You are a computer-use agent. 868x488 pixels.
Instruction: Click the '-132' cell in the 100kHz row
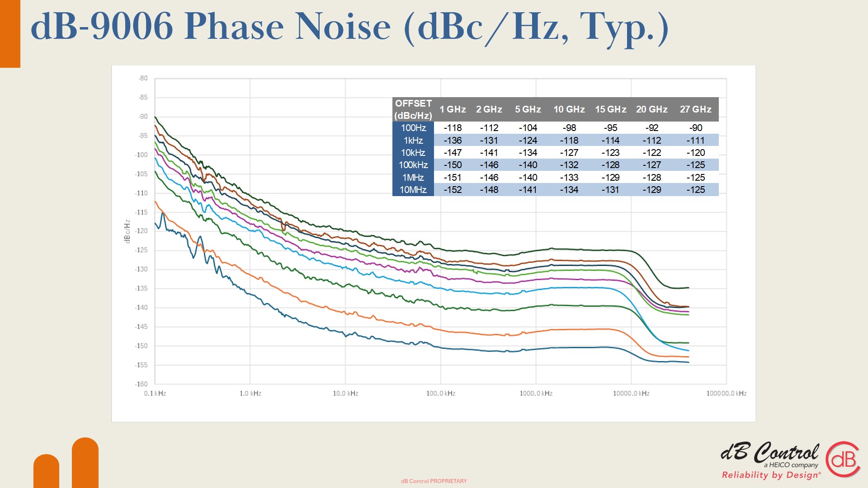[x=569, y=165]
